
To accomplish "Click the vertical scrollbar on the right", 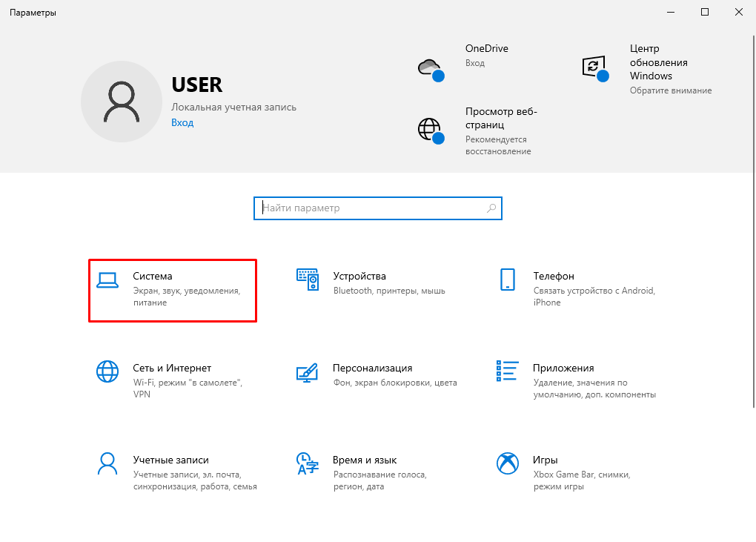I will tap(754, 222).
